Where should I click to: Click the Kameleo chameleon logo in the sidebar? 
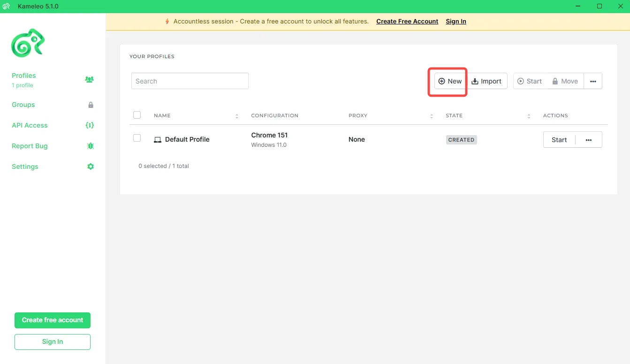pyautogui.click(x=28, y=43)
